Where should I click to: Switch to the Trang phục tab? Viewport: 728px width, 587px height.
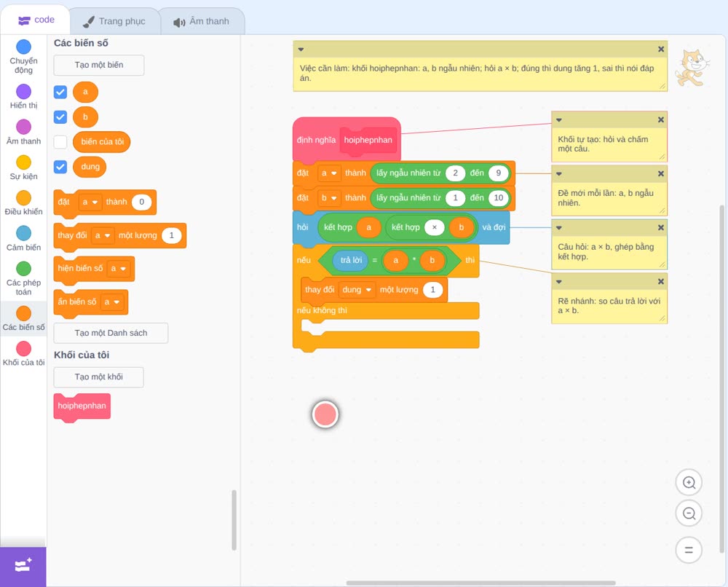click(114, 21)
